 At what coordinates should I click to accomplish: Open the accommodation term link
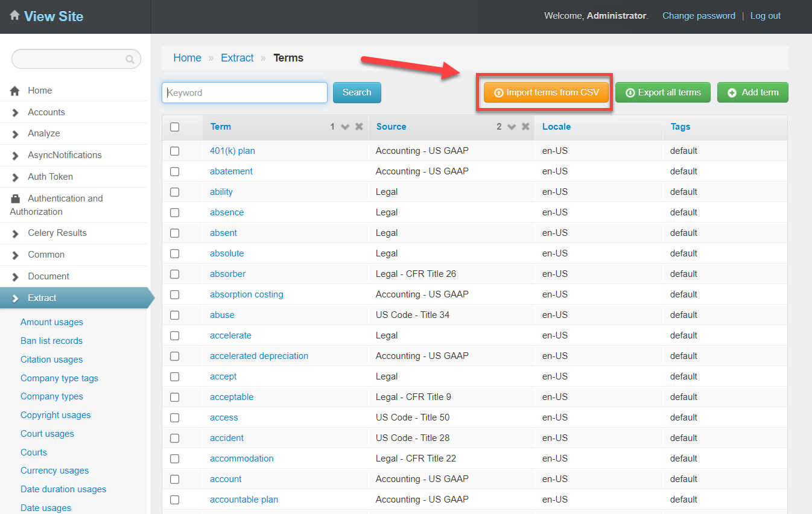tap(242, 458)
